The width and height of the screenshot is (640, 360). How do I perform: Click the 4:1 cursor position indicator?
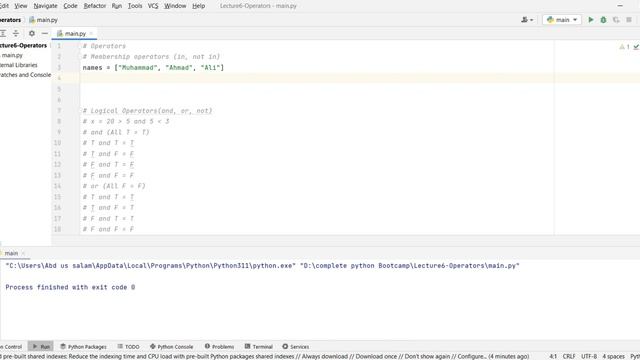pos(553,356)
